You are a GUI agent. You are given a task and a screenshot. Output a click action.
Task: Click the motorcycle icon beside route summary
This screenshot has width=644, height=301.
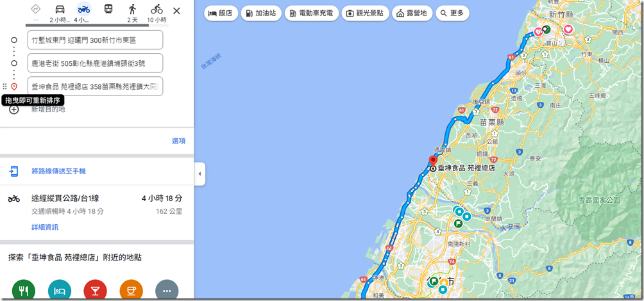(x=14, y=199)
